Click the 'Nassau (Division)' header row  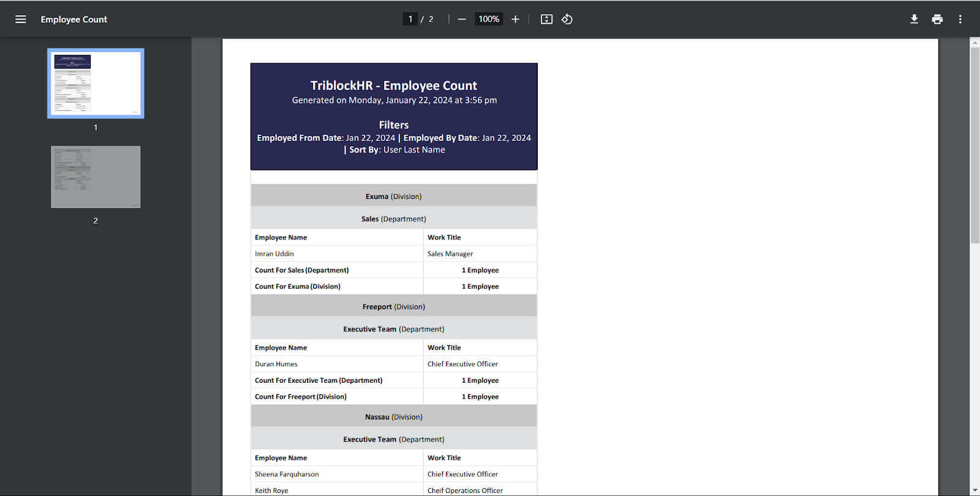click(x=394, y=416)
